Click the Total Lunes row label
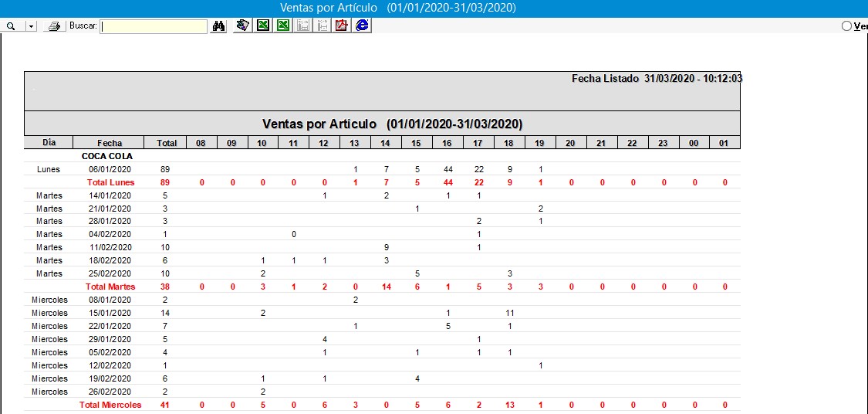The width and height of the screenshot is (868, 414). [x=110, y=182]
